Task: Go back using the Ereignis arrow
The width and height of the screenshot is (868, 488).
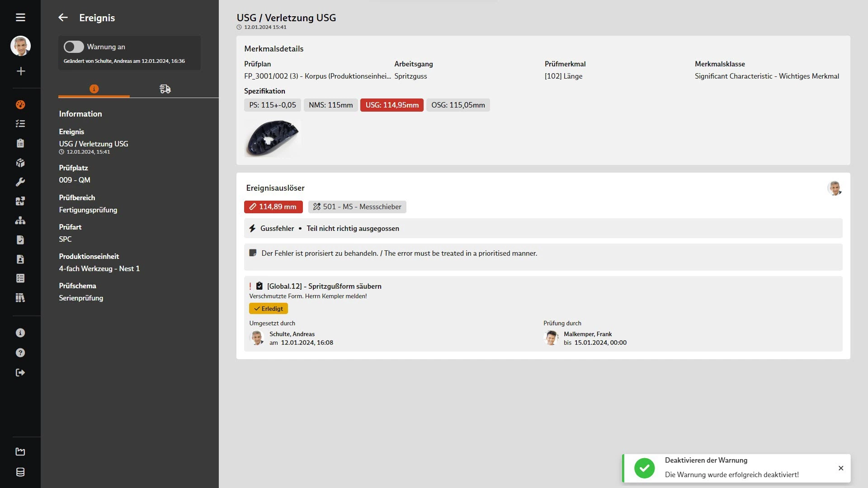Action: (63, 18)
